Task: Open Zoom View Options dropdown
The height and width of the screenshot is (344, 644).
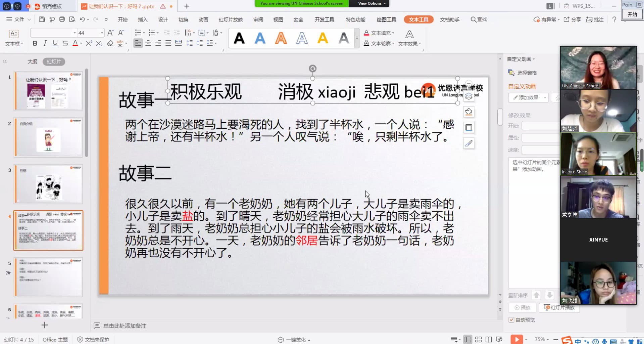Action: click(x=372, y=3)
